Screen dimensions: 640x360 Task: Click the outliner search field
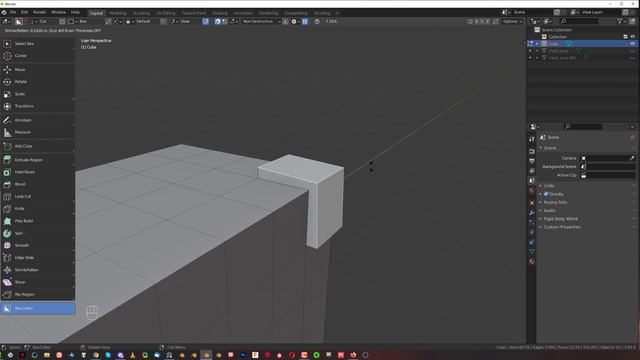[579, 21]
